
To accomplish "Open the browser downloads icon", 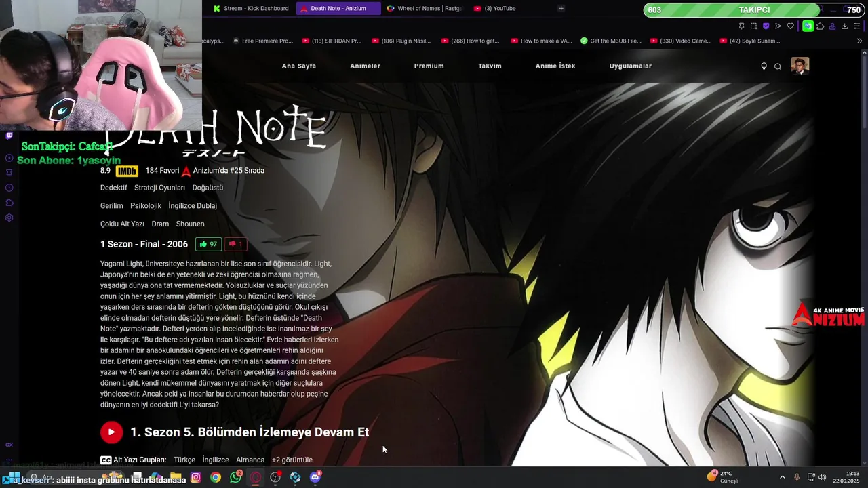I will [x=844, y=26].
